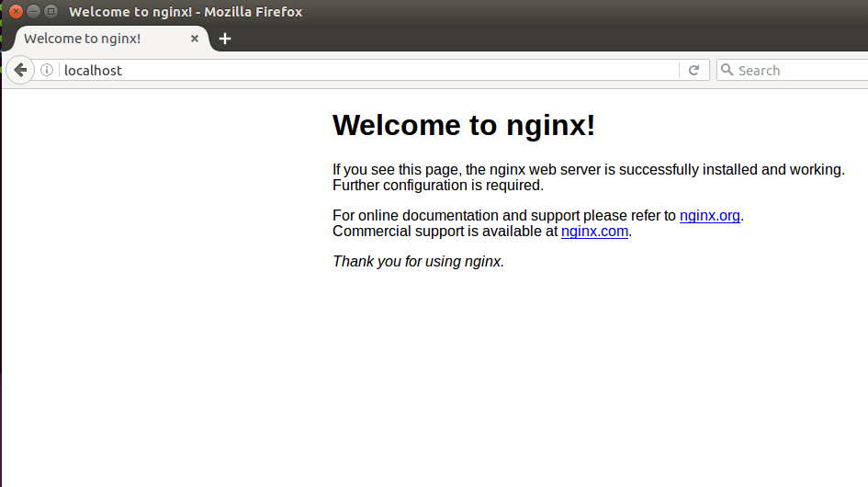The image size is (868, 487).
Task: Reload the page with the refresh icon
Action: [694, 70]
